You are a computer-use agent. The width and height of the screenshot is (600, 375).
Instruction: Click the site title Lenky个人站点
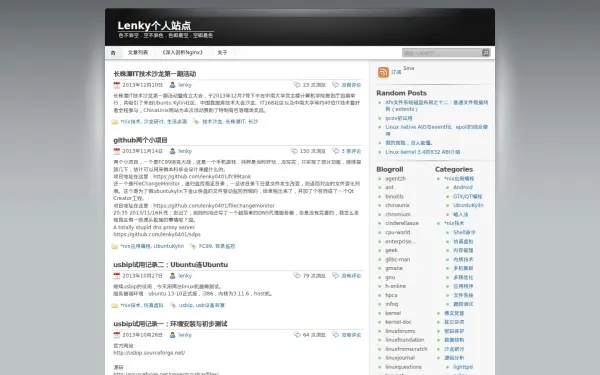pyautogui.click(x=154, y=26)
